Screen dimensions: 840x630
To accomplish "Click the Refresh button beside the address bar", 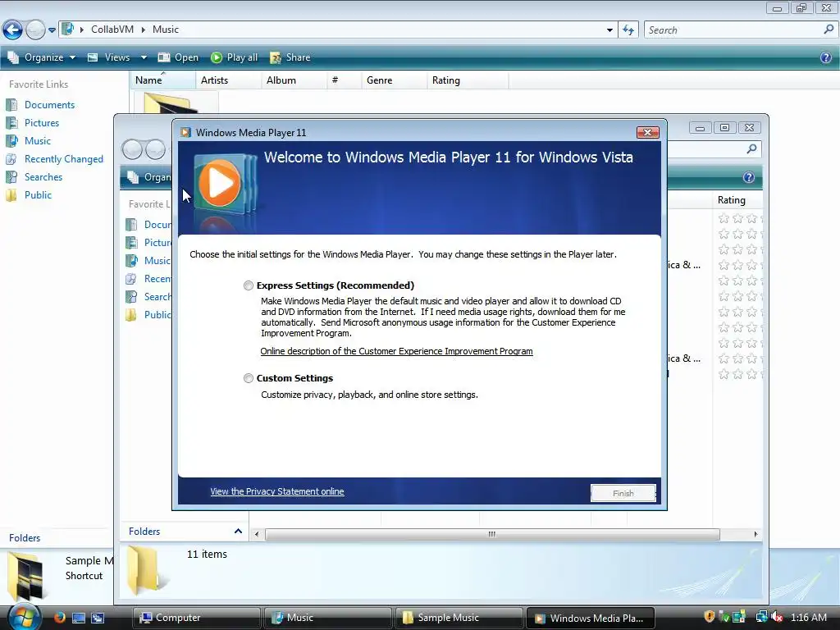I will coord(628,30).
